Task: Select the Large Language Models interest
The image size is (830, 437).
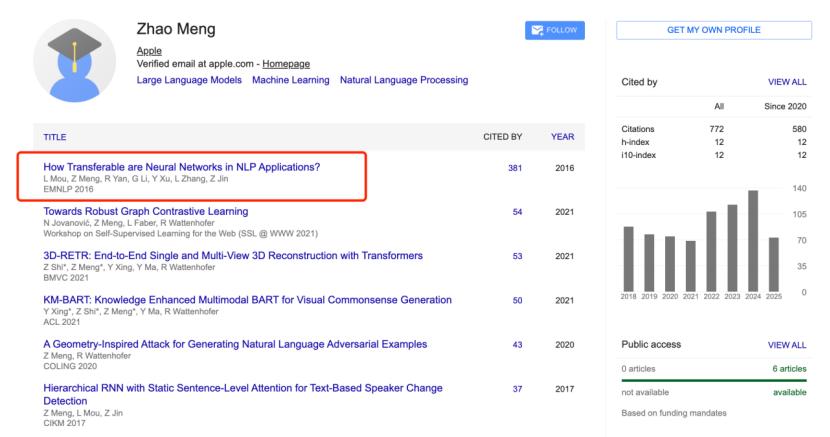Action: [x=189, y=80]
